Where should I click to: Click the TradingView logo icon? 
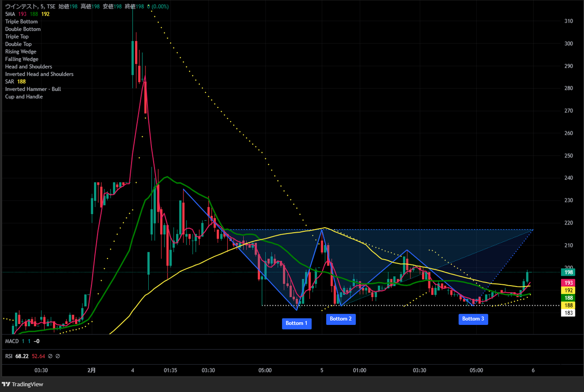pos(6,384)
